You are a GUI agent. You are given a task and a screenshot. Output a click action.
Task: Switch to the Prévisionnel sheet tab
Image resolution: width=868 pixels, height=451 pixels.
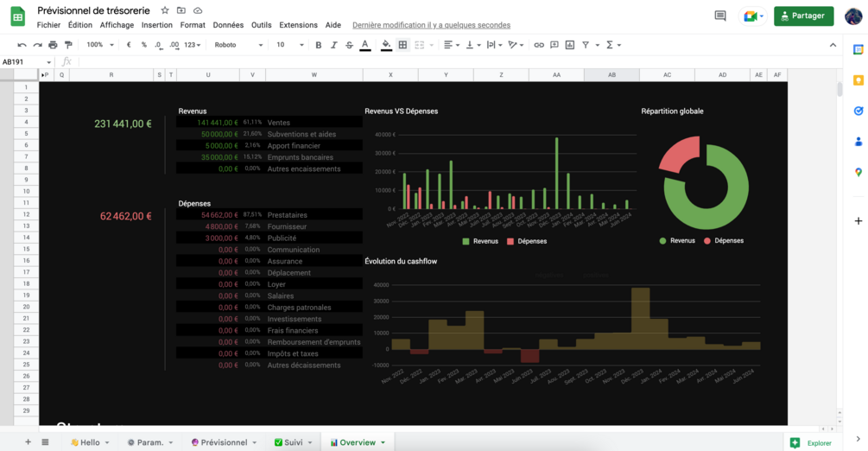(225, 442)
